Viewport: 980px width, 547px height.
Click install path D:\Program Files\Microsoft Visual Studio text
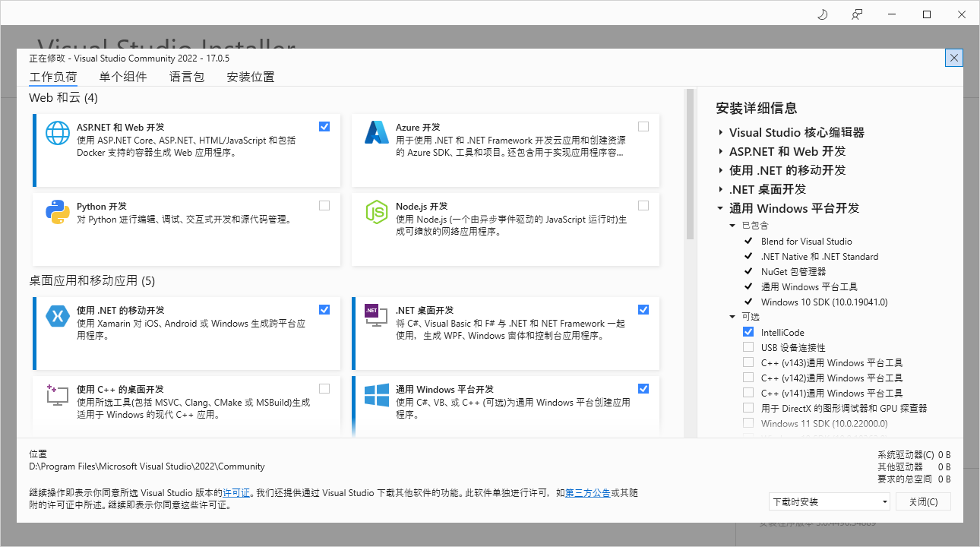point(147,466)
